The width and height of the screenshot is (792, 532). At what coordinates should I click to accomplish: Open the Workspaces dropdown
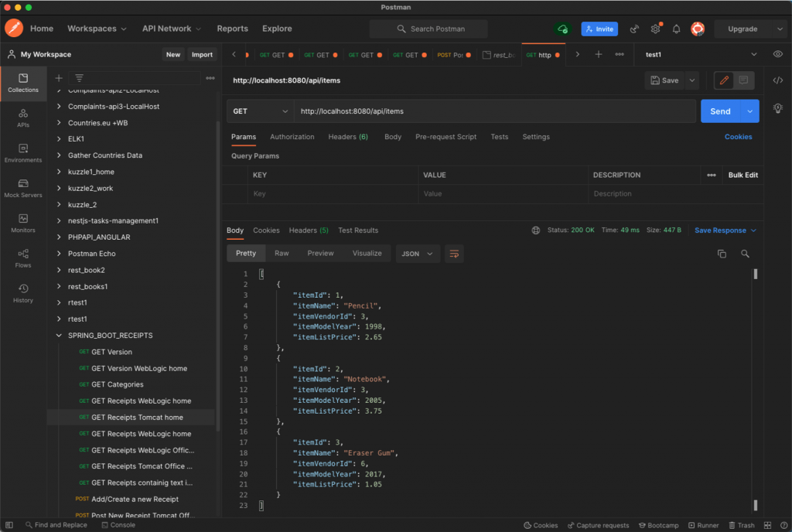[97, 29]
